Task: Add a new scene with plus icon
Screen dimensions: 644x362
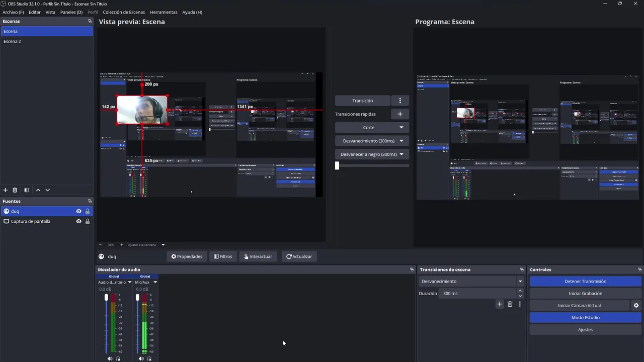Action: click(x=6, y=190)
